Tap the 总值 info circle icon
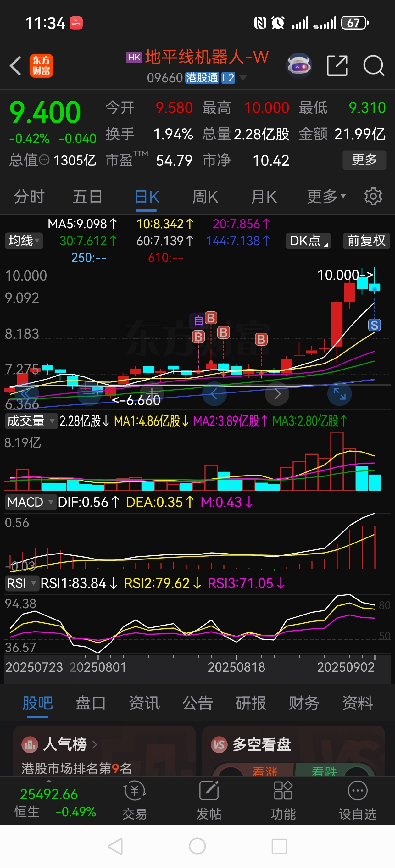Screen dimensions: 395x868 [x=44, y=160]
